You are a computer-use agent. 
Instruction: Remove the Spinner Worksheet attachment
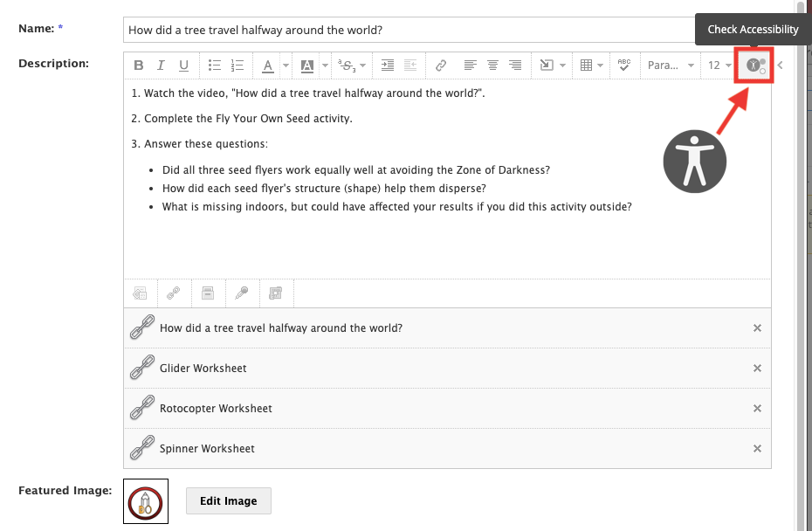pos(757,449)
